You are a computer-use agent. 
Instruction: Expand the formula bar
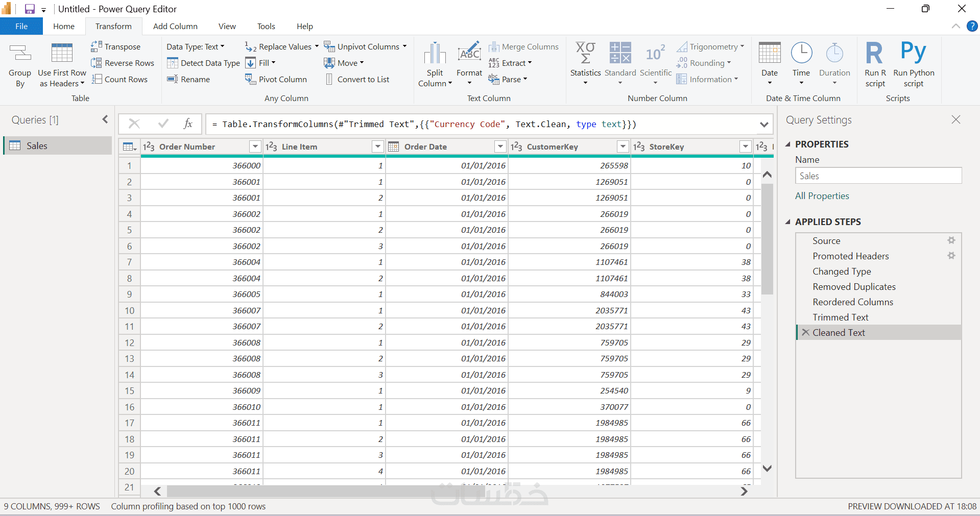[764, 124]
